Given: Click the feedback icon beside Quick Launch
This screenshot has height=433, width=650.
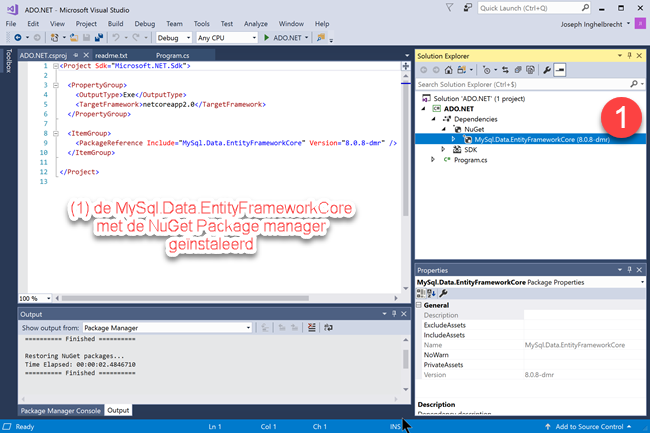Looking at the screenshot, I should 468,7.
